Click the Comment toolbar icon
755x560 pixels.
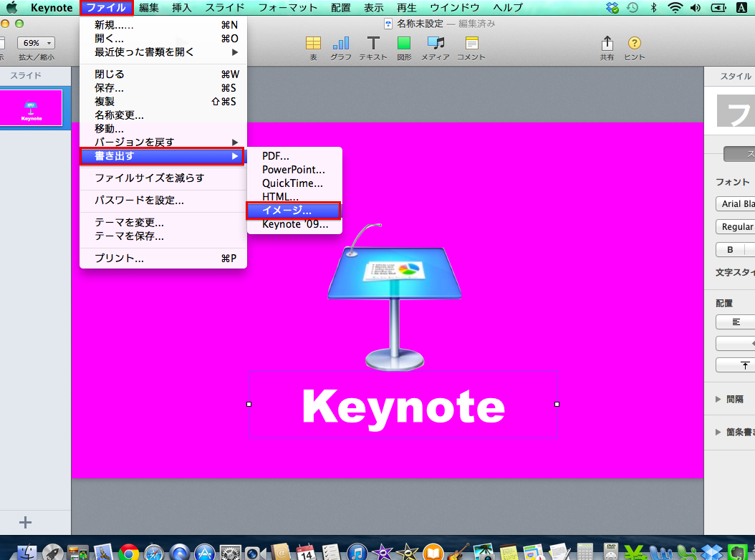471,44
